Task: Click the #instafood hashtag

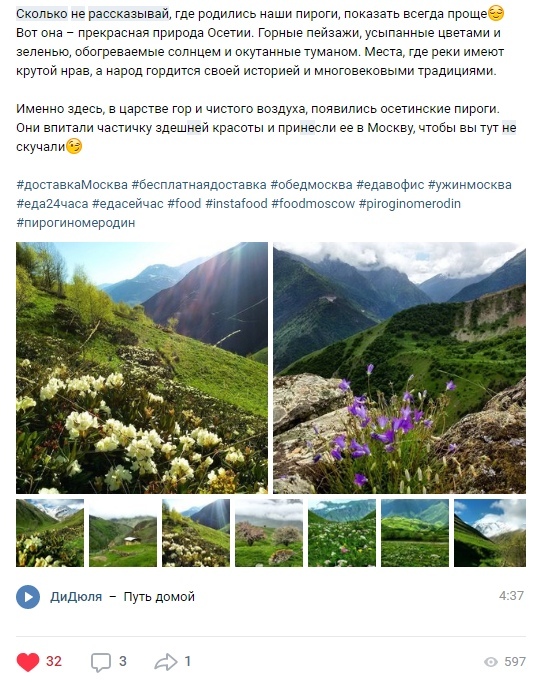Action: point(236,204)
